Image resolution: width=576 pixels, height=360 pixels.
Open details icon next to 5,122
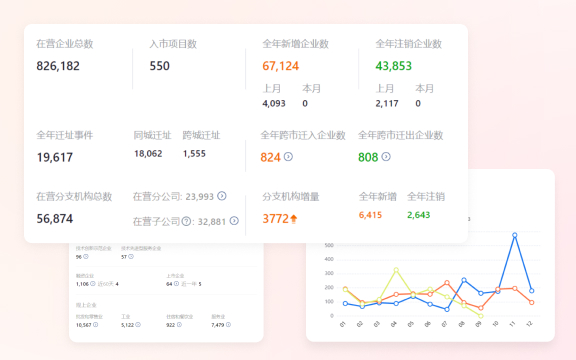(138, 325)
